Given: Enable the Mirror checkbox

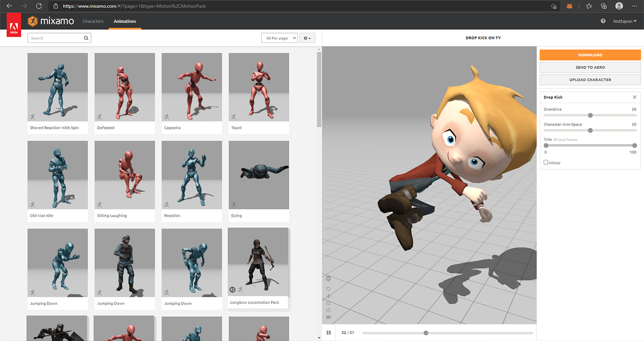Looking at the screenshot, I should point(546,162).
